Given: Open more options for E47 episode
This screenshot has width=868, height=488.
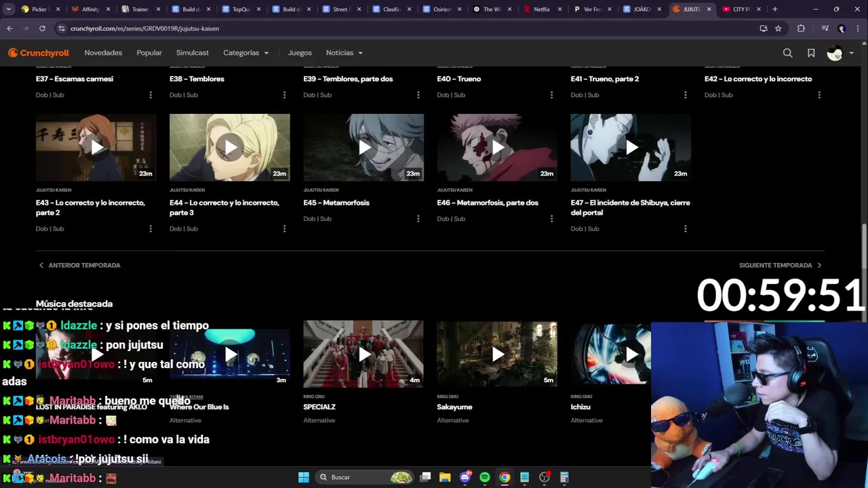Looking at the screenshot, I should [x=685, y=228].
